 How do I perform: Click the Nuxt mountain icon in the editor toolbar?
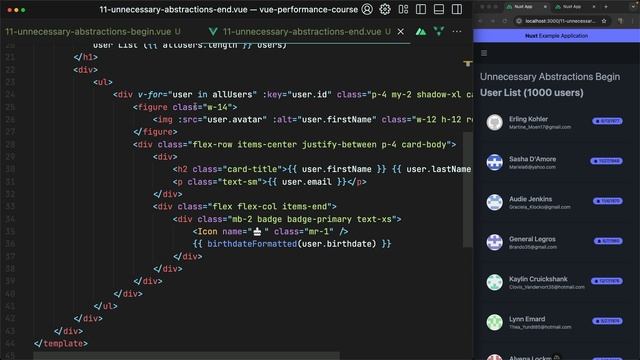421,31
